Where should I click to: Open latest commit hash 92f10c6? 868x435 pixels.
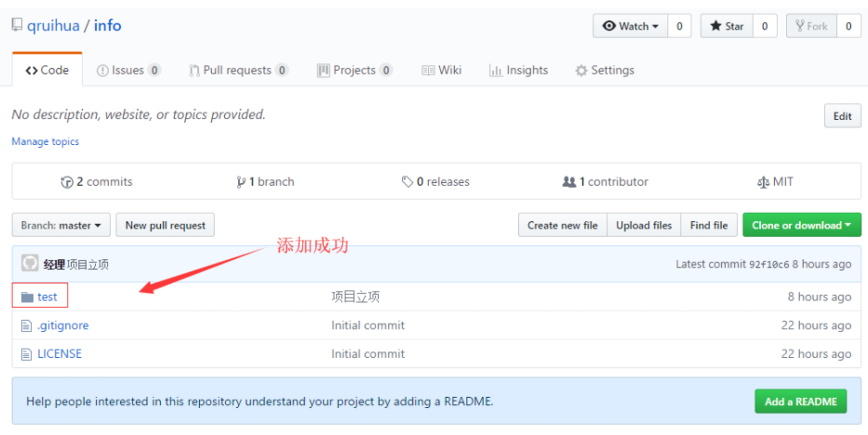pos(768,264)
